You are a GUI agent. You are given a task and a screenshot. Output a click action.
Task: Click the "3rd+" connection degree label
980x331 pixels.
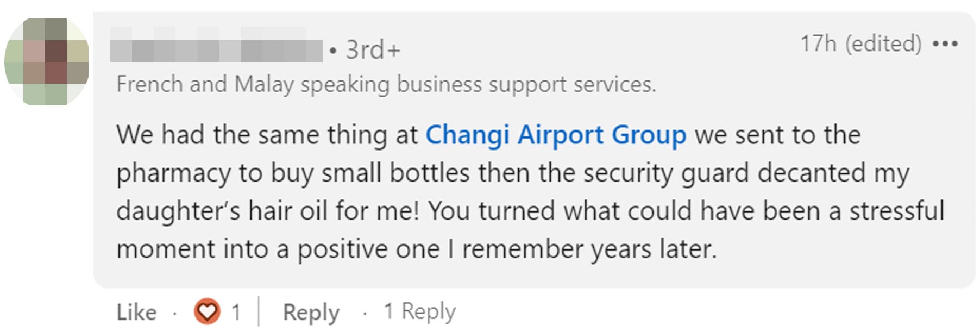click(x=373, y=50)
